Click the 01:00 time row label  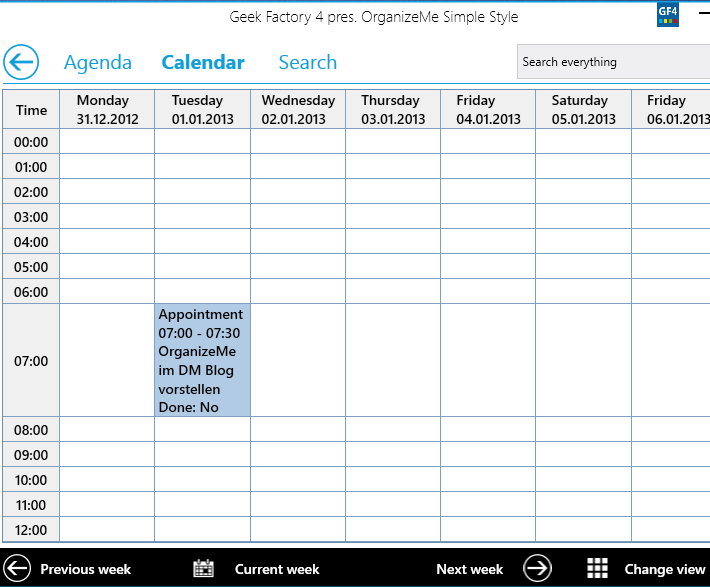[31, 167]
